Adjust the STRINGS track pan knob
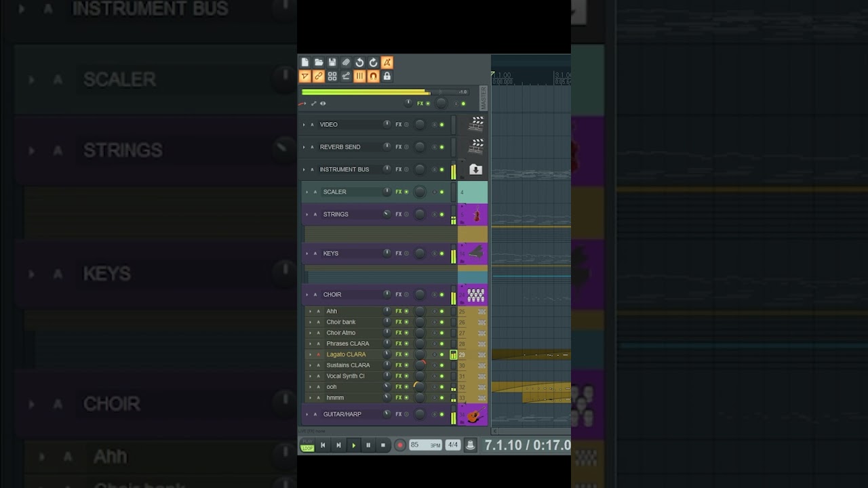Viewport: 868px width, 488px height. coord(387,214)
